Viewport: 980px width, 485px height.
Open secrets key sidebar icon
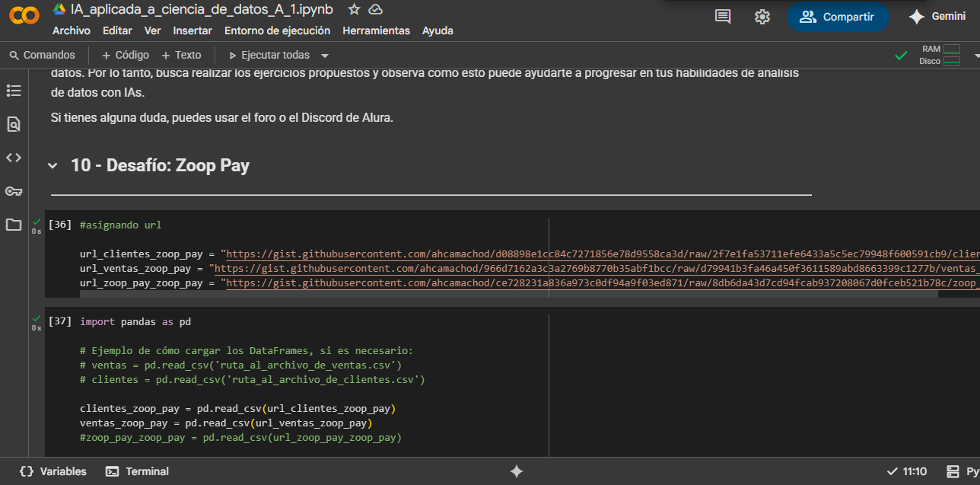(x=14, y=191)
